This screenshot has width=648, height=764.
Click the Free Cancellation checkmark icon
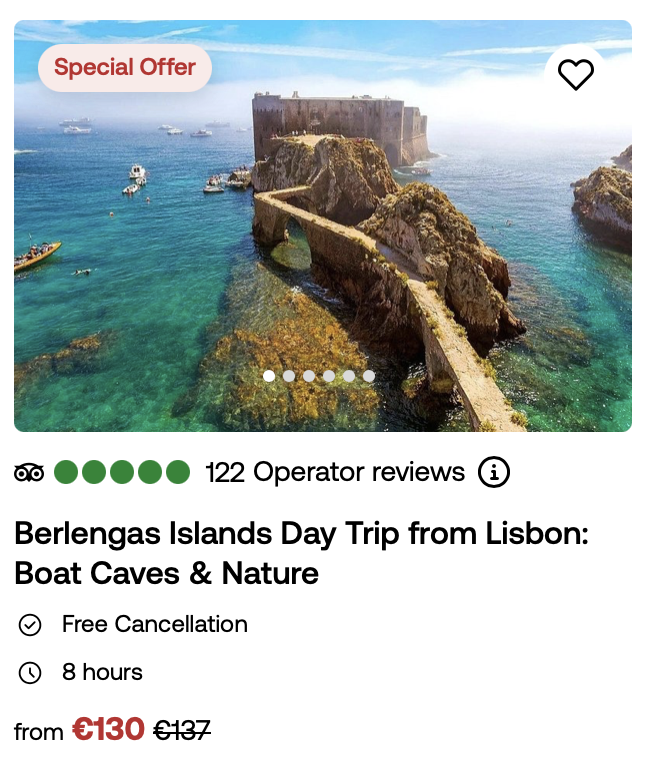(x=30, y=625)
